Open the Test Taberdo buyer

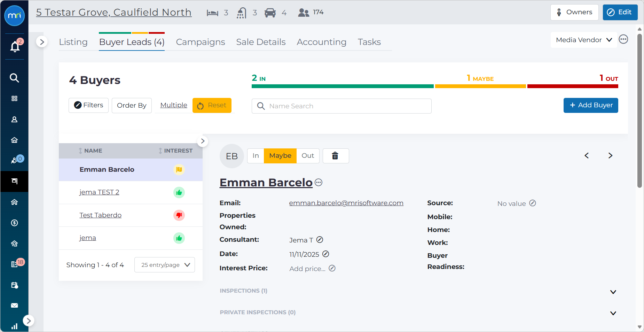(x=100, y=215)
